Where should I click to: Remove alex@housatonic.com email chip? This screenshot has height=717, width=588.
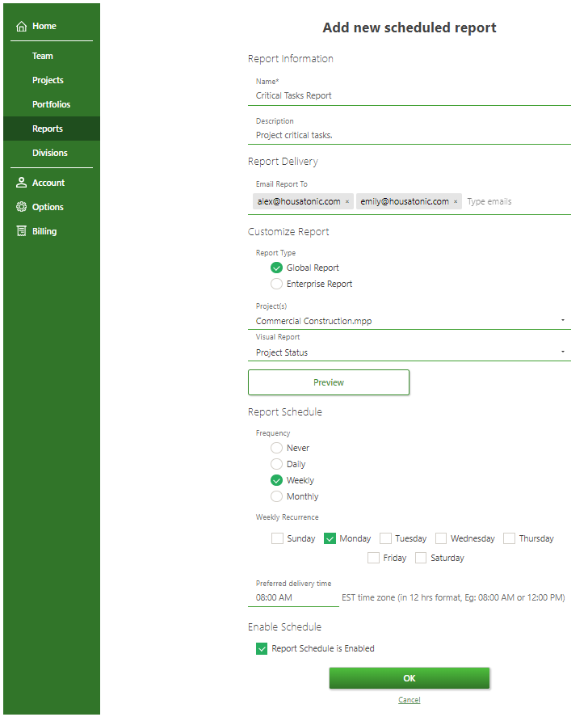(347, 202)
